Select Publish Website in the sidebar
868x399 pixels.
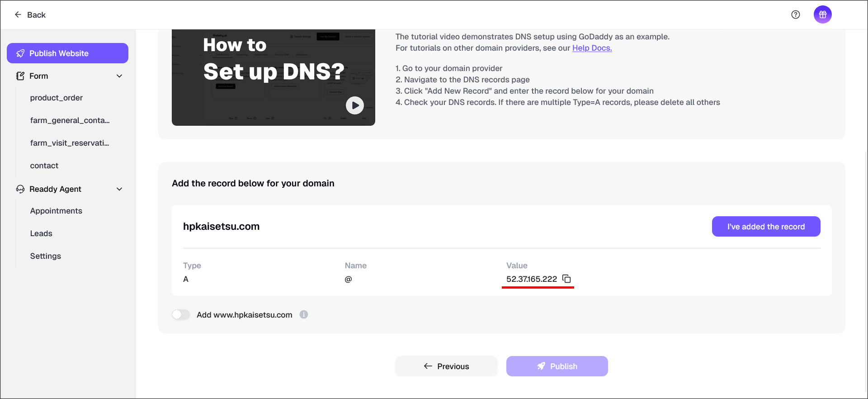[x=67, y=53]
